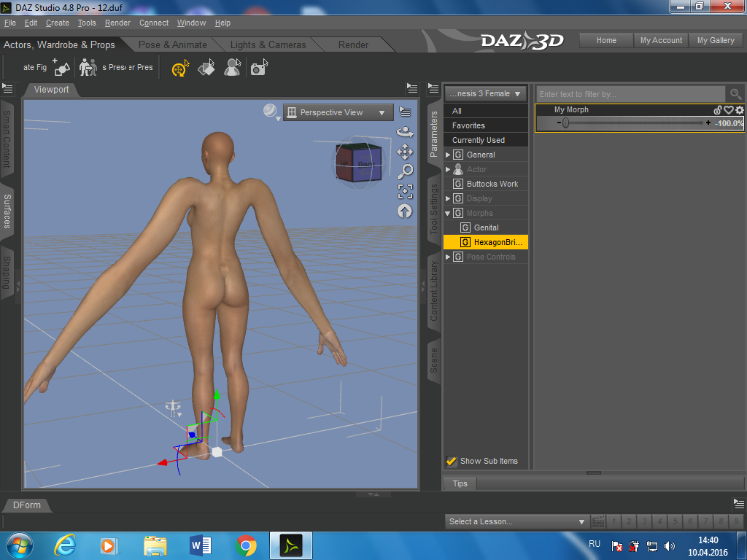
Task: Click the orbit view control icon
Action: point(405,132)
